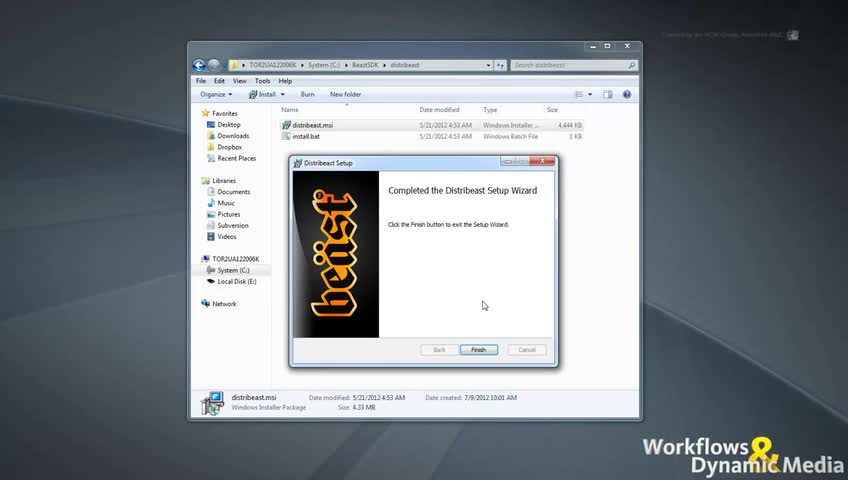This screenshot has width=848, height=480.
Task: Click the change view icon
Action: (x=579, y=95)
